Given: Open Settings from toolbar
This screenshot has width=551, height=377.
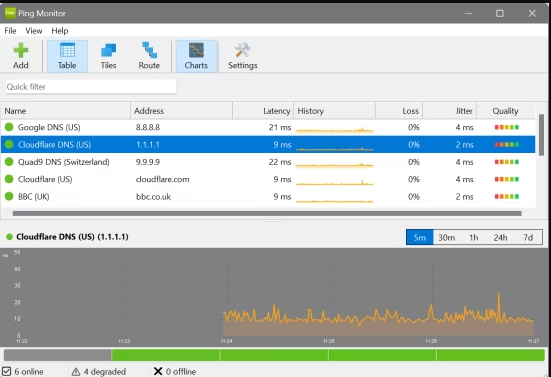Looking at the screenshot, I should pos(242,56).
